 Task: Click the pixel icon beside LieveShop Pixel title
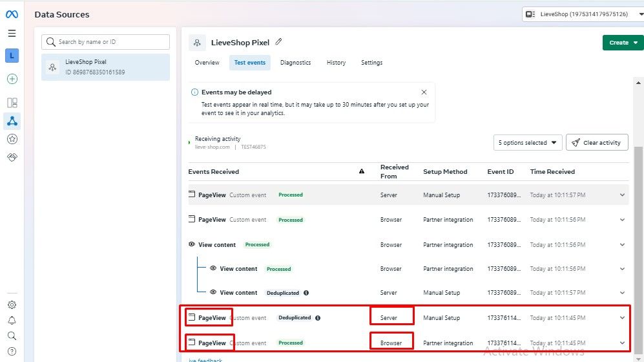[197, 43]
